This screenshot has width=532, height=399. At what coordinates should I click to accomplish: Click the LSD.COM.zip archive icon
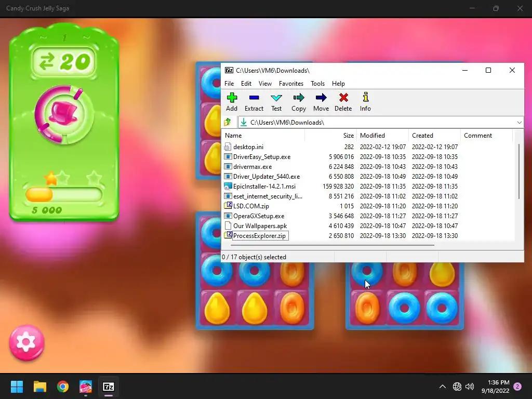pos(228,206)
